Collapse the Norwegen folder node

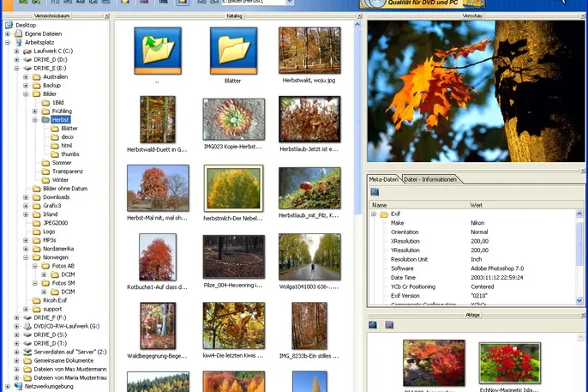(x=26, y=257)
